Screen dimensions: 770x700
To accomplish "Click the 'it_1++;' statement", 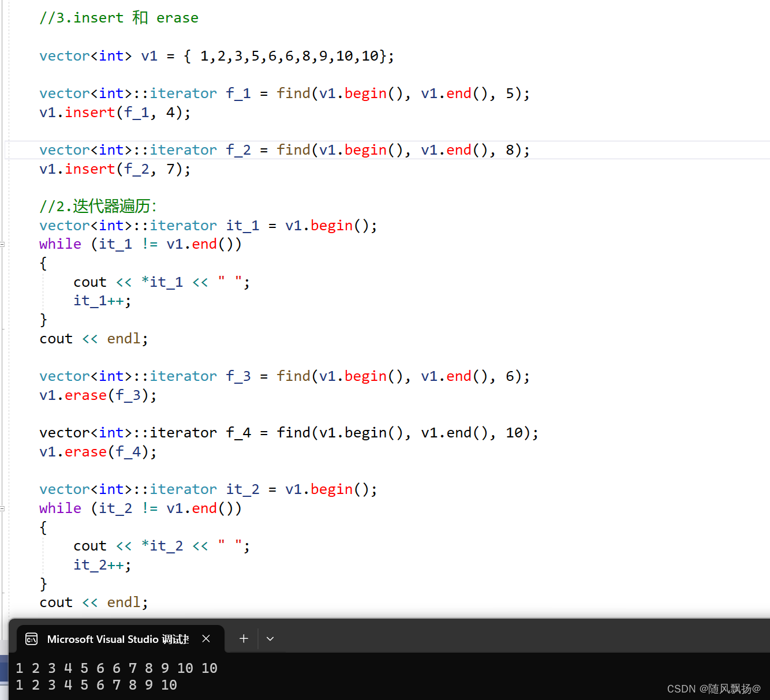I will (102, 301).
